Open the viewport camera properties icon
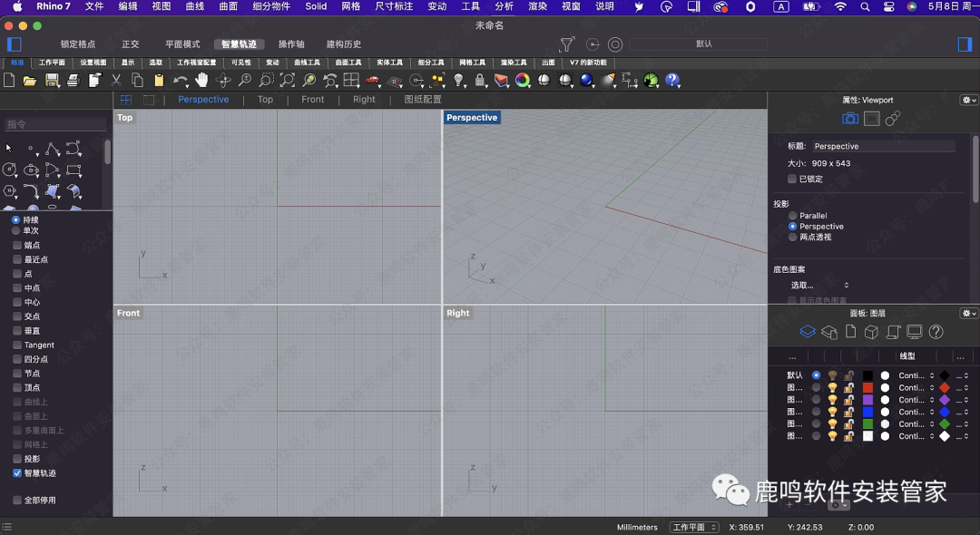This screenshot has width=980, height=535. coord(849,119)
